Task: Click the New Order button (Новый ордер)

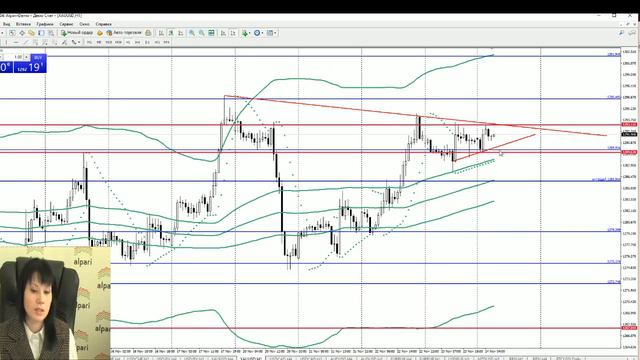Action: pyautogui.click(x=77, y=33)
